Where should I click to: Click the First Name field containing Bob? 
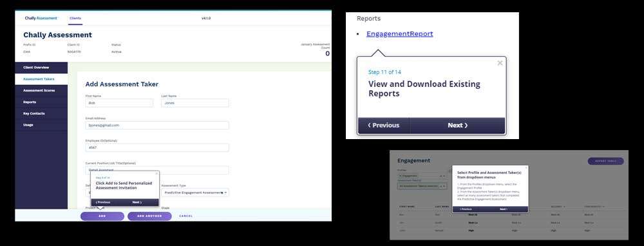(x=119, y=103)
